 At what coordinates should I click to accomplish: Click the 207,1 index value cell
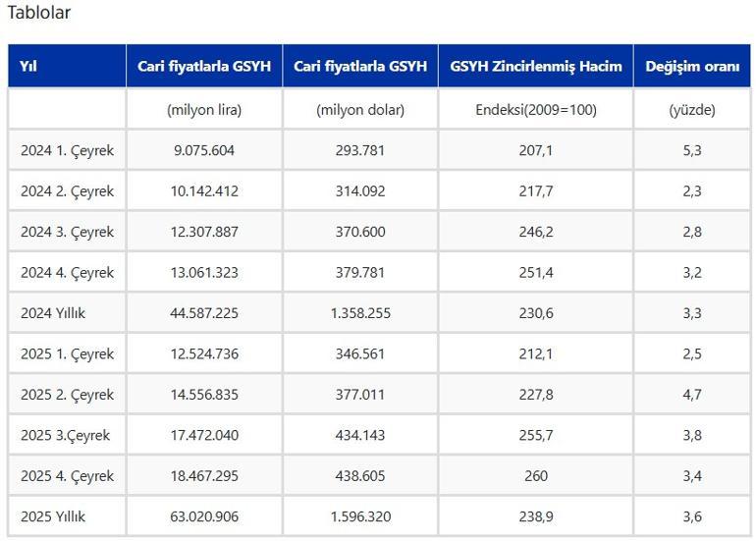point(536,151)
